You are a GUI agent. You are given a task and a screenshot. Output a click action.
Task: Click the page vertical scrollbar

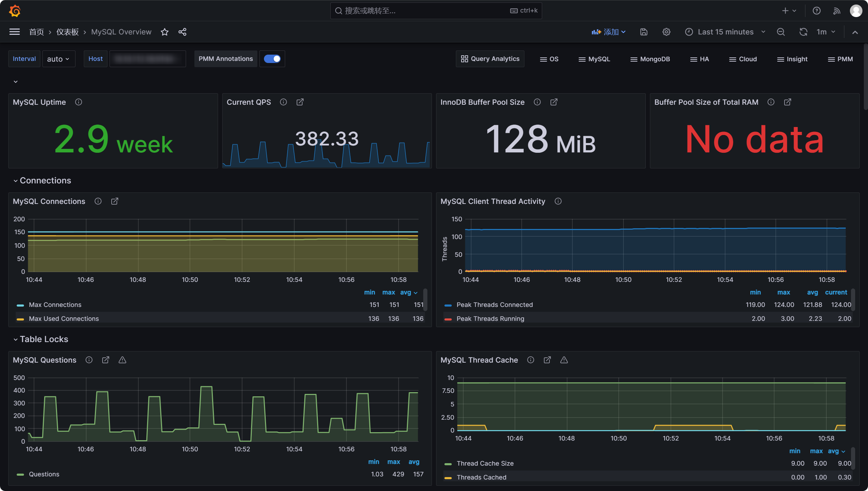865,77
